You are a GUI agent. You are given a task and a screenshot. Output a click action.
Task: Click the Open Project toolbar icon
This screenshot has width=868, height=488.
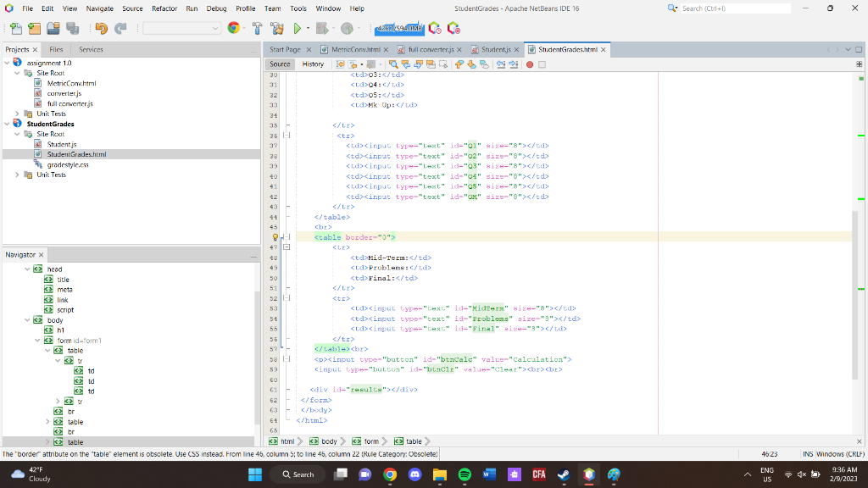pos(53,28)
